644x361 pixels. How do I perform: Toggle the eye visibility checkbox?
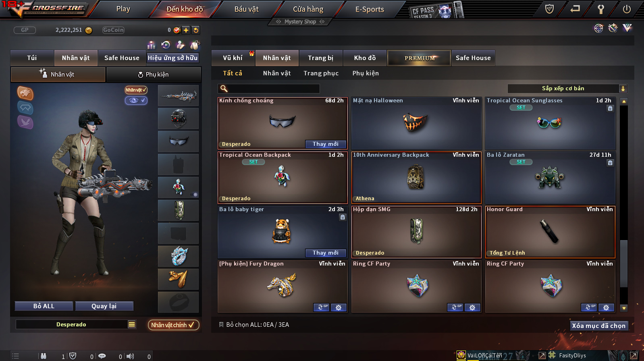click(x=136, y=100)
